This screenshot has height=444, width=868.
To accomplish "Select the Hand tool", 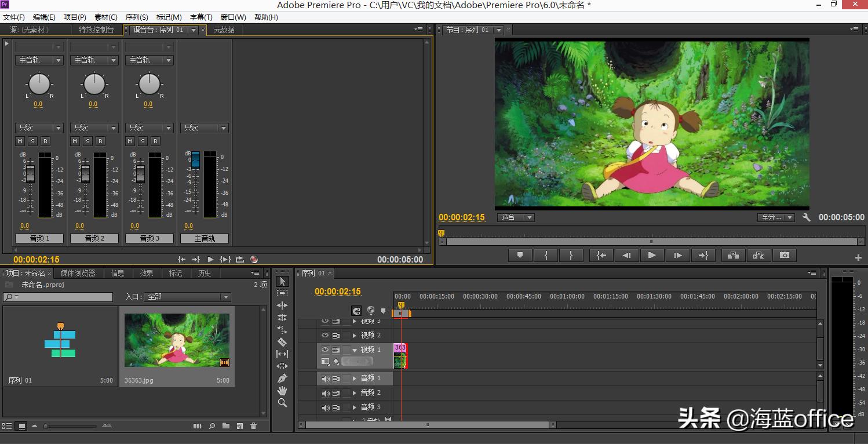I will tap(282, 391).
